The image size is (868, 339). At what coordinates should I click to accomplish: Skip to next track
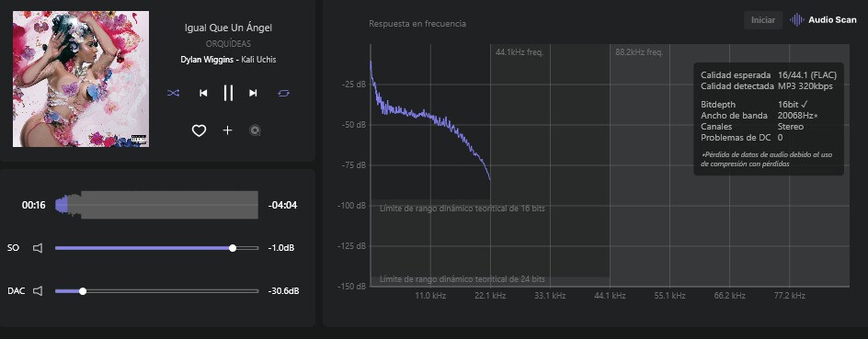coord(253,93)
